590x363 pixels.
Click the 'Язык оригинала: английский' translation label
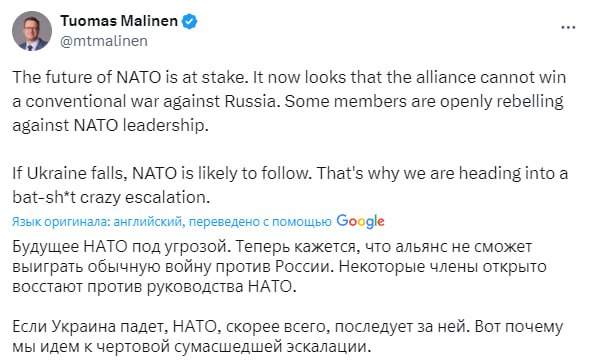pos(99,222)
